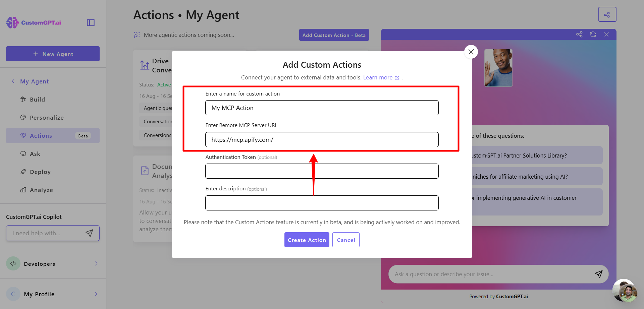Click the share icon in chat header
644x309 pixels.
[x=579, y=34]
